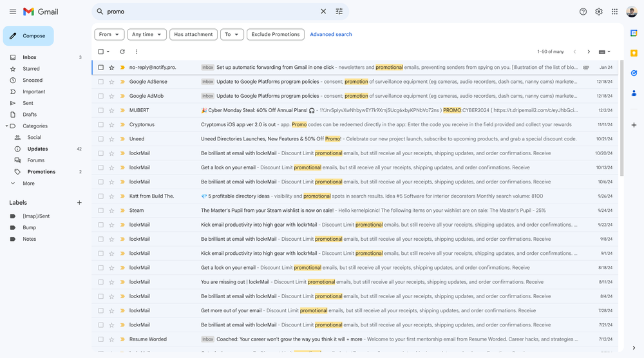Screen dimensions: 644x358
Task: Open the Any time filter dropdown
Action: click(x=147, y=35)
